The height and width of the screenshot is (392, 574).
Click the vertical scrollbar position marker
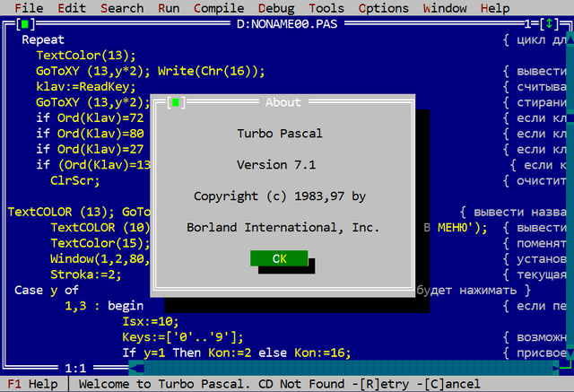pyautogui.click(x=570, y=118)
